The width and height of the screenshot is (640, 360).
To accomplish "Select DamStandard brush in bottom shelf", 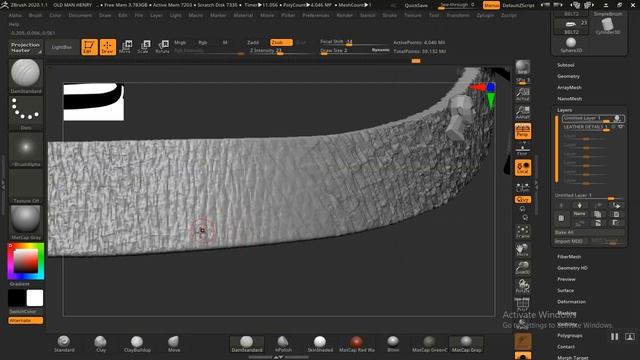I will click(247, 344).
